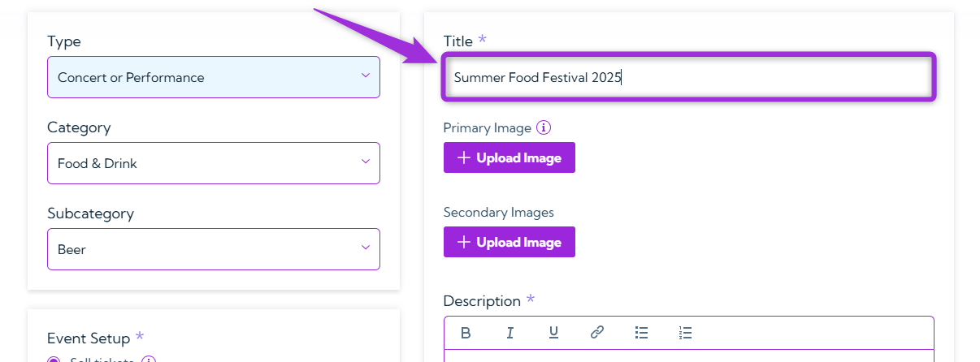Click the Title field label
This screenshot has width=980, height=362.
click(458, 41)
